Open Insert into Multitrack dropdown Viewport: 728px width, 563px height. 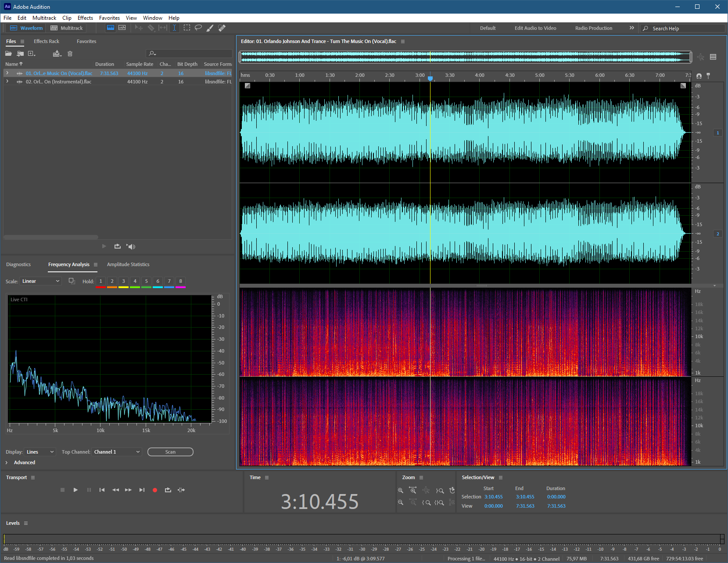[x=57, y=54]
